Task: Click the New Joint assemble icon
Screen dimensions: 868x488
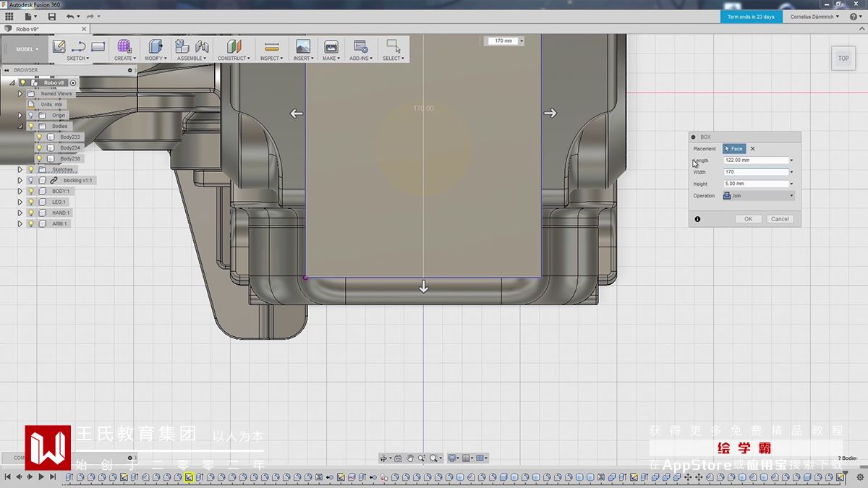Action: click(x=182, y=46)
